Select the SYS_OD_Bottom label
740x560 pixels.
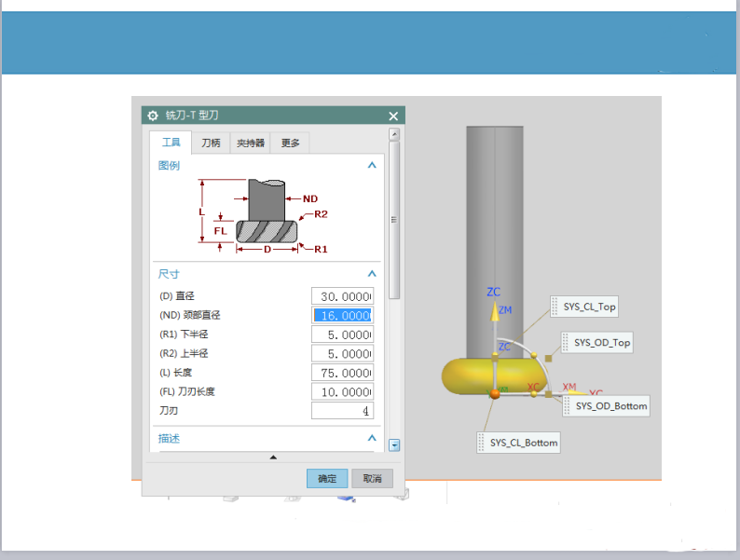pyautogui.click(x=610, y=406)
